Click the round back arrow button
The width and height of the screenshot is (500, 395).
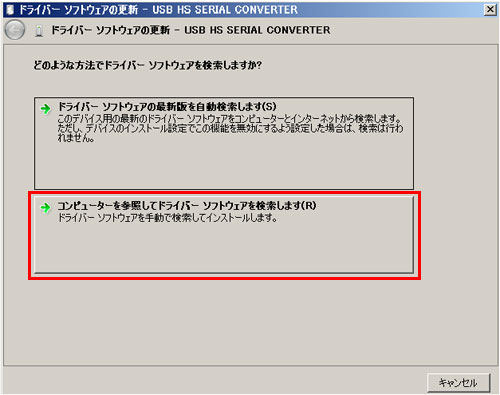pos(15,30)
